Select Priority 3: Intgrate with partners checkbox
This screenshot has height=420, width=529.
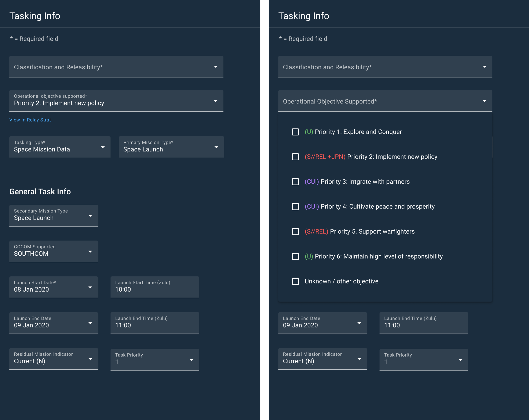pos(295,182)
